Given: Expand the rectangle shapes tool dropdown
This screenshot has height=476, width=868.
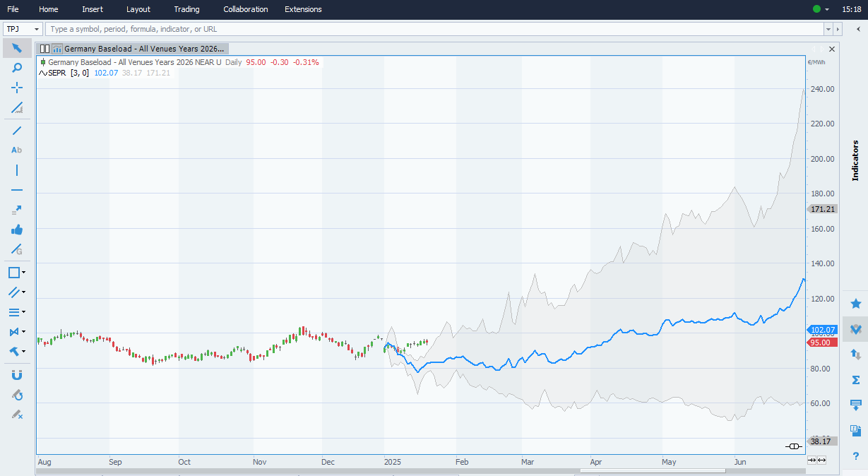Looking at the screenshot, I should [x=24, y=273].
